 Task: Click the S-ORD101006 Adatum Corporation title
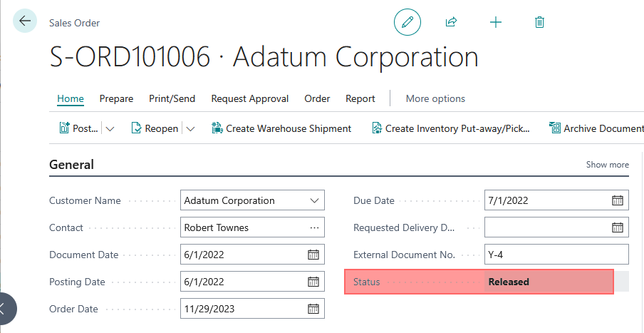pos(264,57)
